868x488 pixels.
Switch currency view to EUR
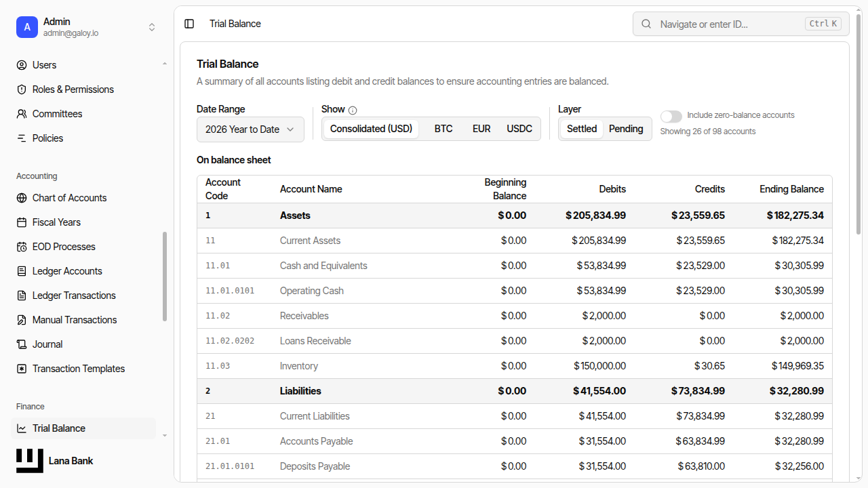[481, 129]
